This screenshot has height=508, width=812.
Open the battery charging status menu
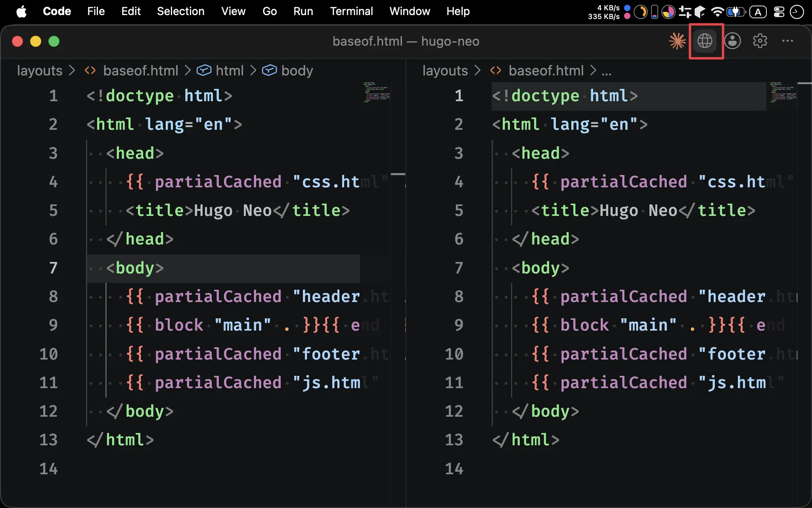pyautogui.click(x=736, y=12)
